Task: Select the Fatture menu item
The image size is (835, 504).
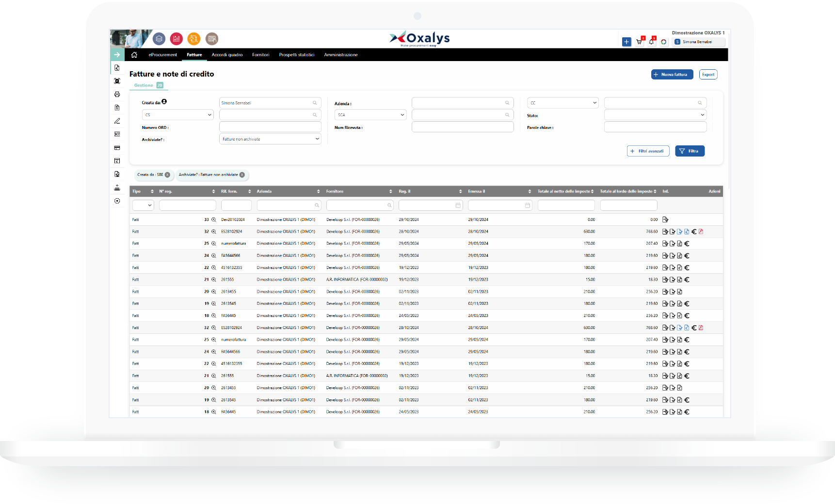Action: point(194,55)
